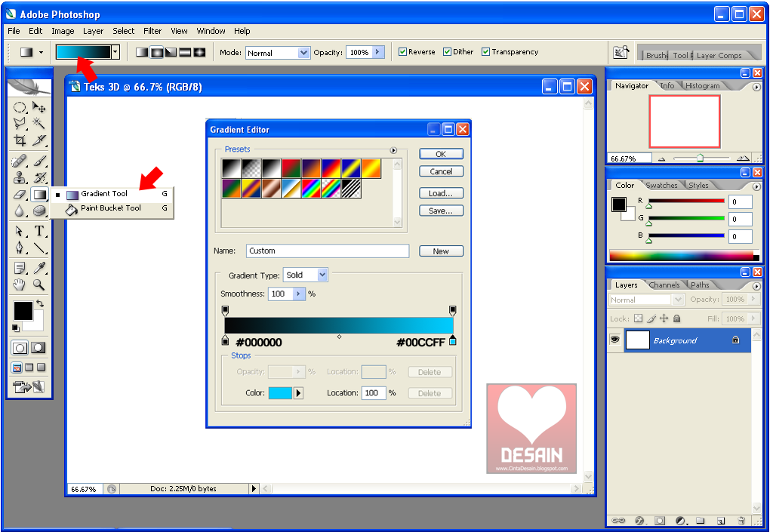Open the Navigator palette options menu

click(x=756, y=88)
